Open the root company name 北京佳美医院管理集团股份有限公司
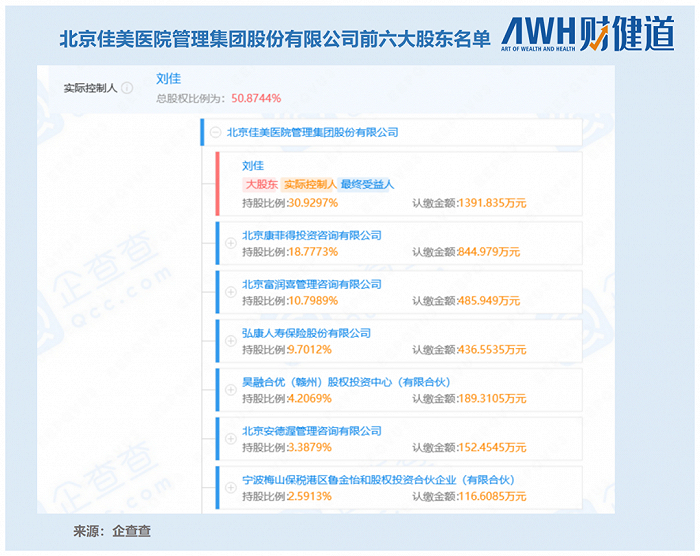The width and height of the screenshot is (700, 556). pyautogui.click(x=312, y=132)
